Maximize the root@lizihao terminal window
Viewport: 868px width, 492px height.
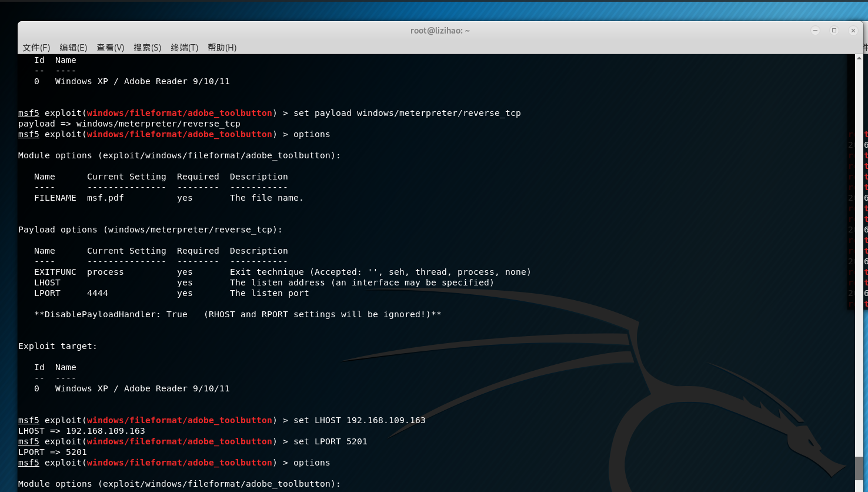coord(834,31)
